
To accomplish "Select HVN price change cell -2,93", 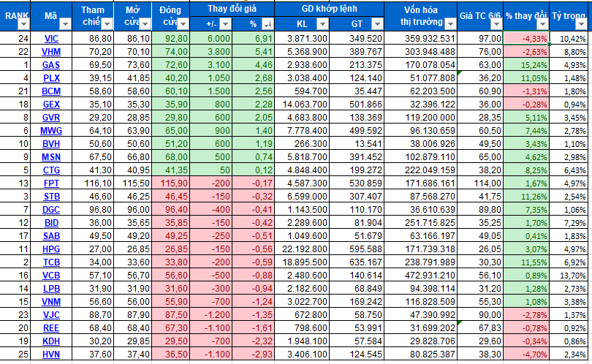I will tap(254, 354).
